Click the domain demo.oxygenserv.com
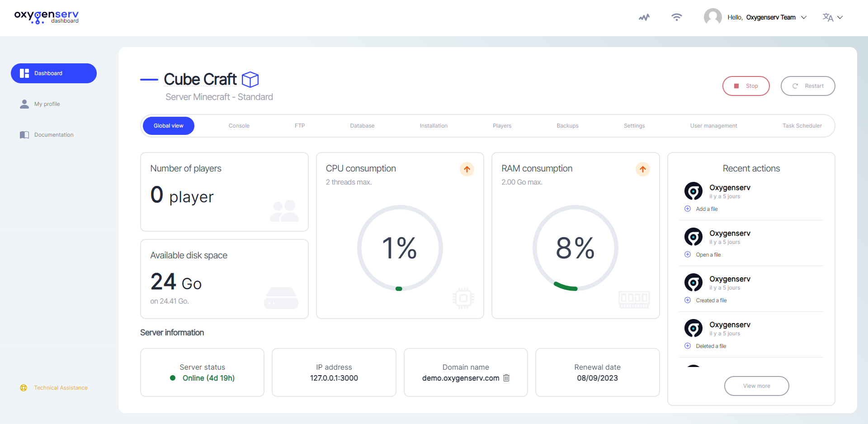Screen dimensions: 868x424 pos(461,378)
